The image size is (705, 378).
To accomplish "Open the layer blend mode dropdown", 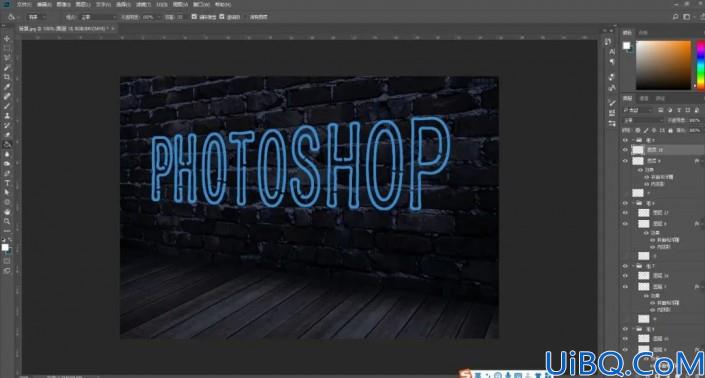I will click(x=643, y=120).
